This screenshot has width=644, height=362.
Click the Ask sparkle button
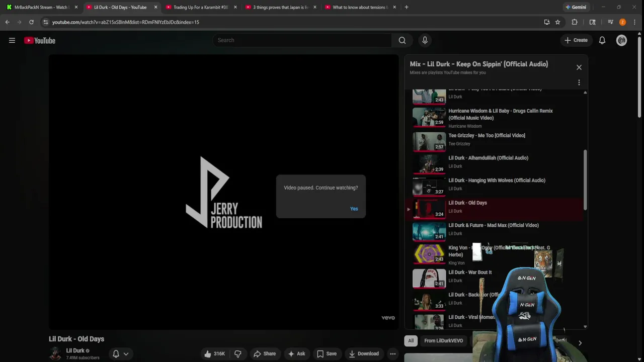point(296,353)
